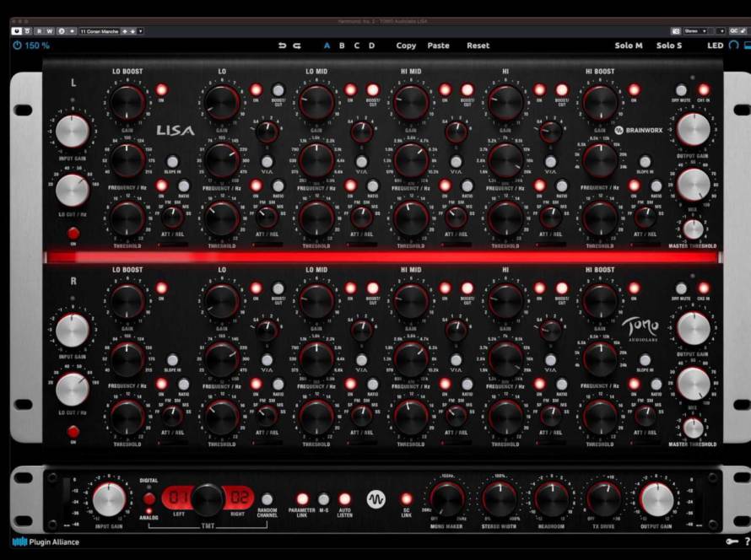This screenshot has width=751, height=560.
Task: Toggle L channel LO BOOST EQ ON button
Action: point(162,89)
